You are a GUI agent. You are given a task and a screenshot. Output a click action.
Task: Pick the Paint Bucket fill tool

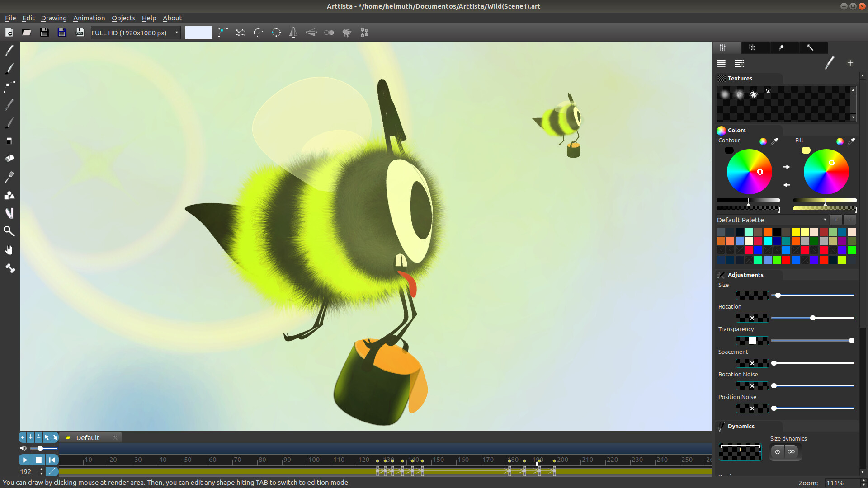coord(9,158)
